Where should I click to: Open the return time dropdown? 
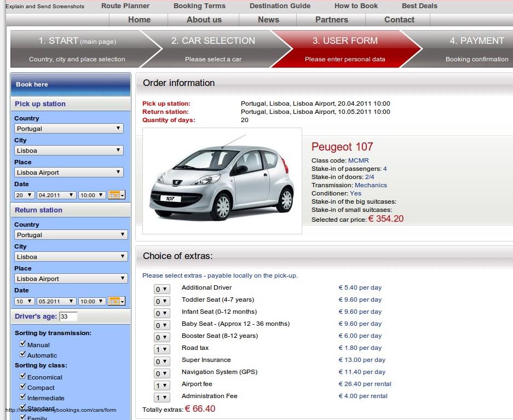(x=92, y=301)
